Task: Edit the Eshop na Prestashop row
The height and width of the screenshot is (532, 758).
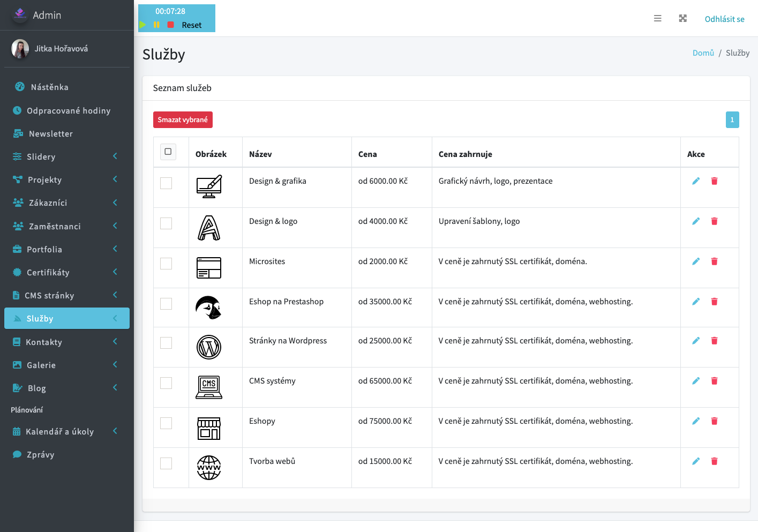Action: (696, 302)
